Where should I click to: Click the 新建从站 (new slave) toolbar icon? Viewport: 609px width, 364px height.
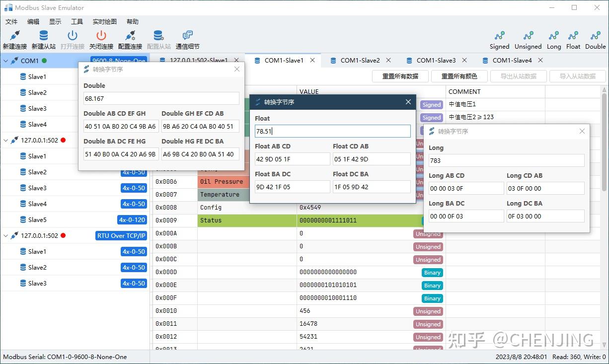[43, 39]
